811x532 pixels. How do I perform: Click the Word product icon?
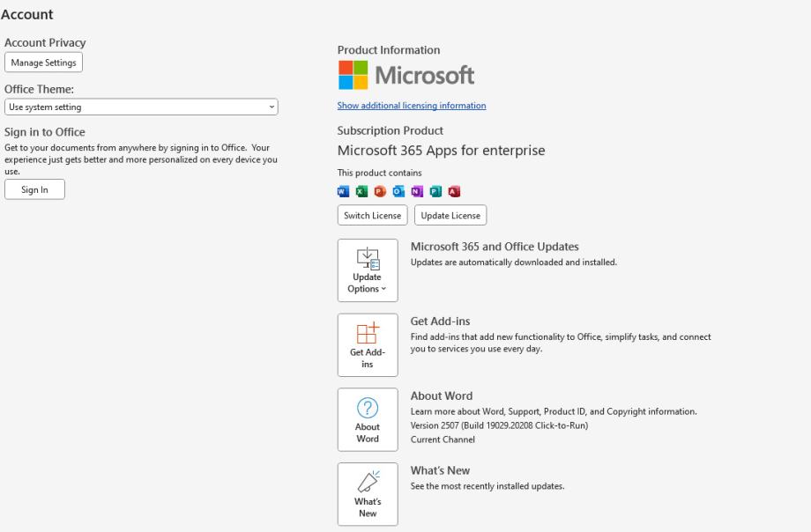(343, 191)
